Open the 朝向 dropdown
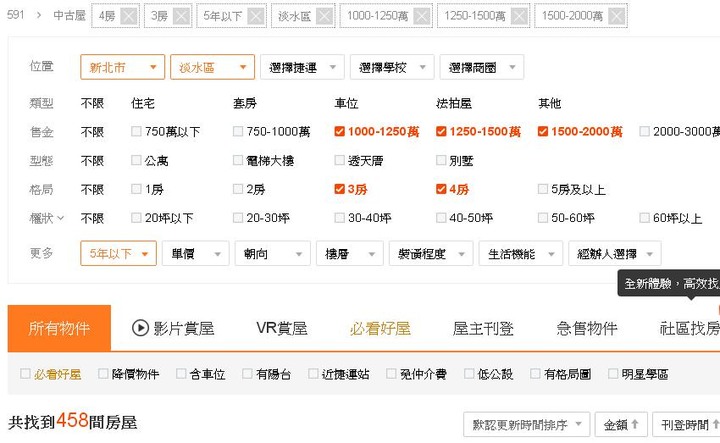Screen dimensions: 720x443 pyautogui.click(x=273, y=253)
